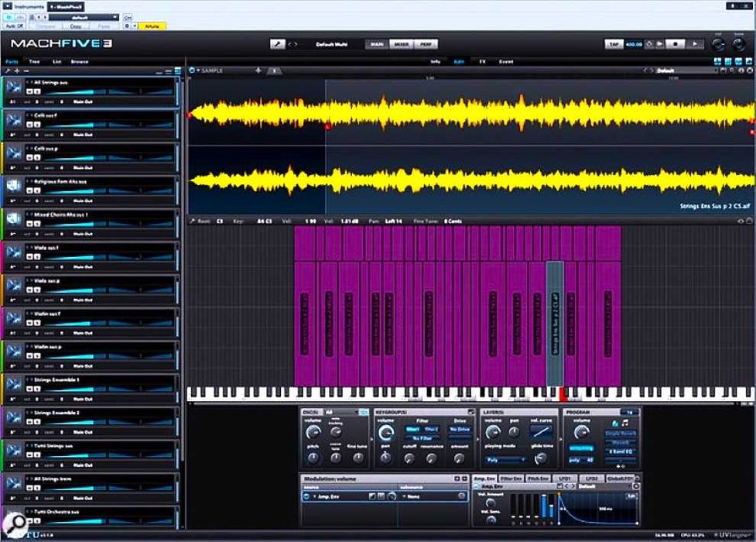Click the round sample editor icon beside SAMPLE
Screen dimensions: 756x542
(x=192, y=70)
